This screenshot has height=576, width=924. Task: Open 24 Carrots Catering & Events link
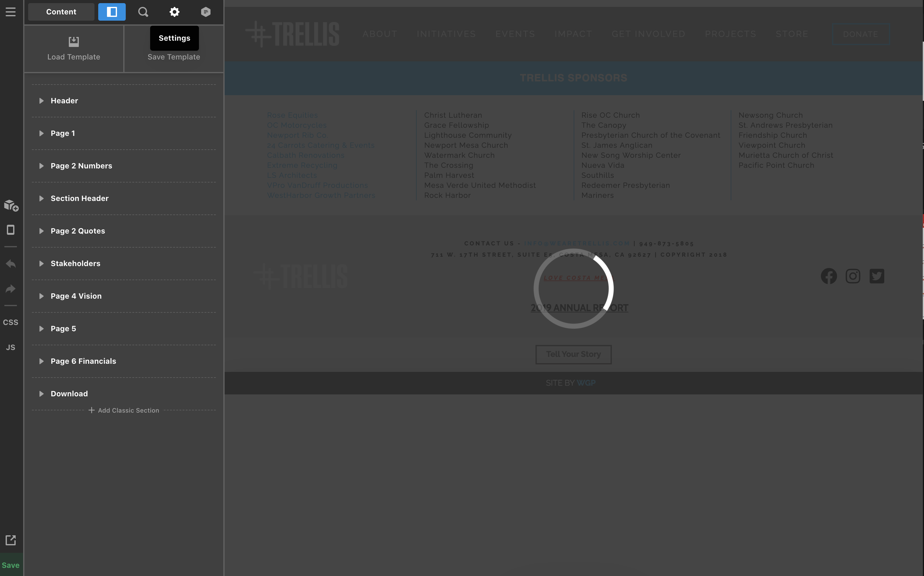pyautogui.click(x=321, y=145)
